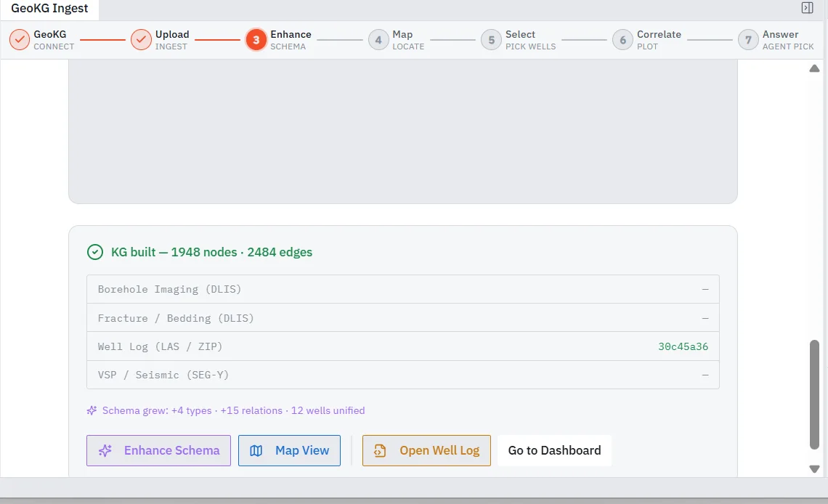Click the Enhance Schema button

[158, 451]
